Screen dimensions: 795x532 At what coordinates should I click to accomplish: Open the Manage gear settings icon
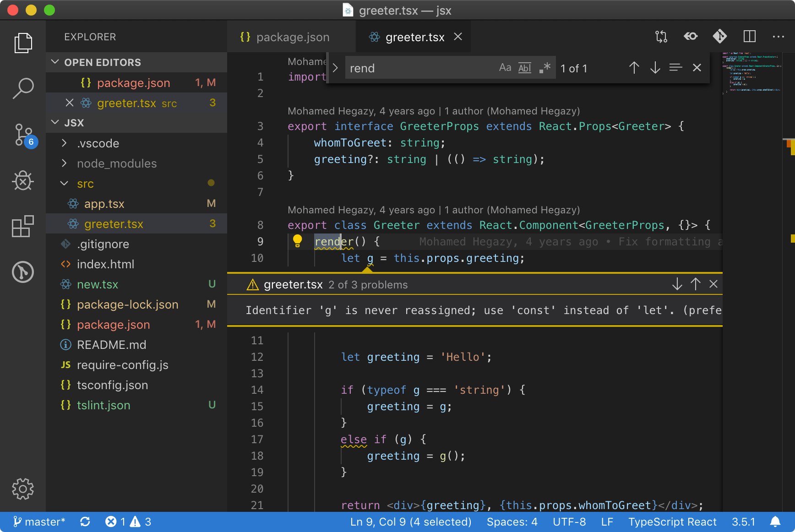(x=23, y=489)
